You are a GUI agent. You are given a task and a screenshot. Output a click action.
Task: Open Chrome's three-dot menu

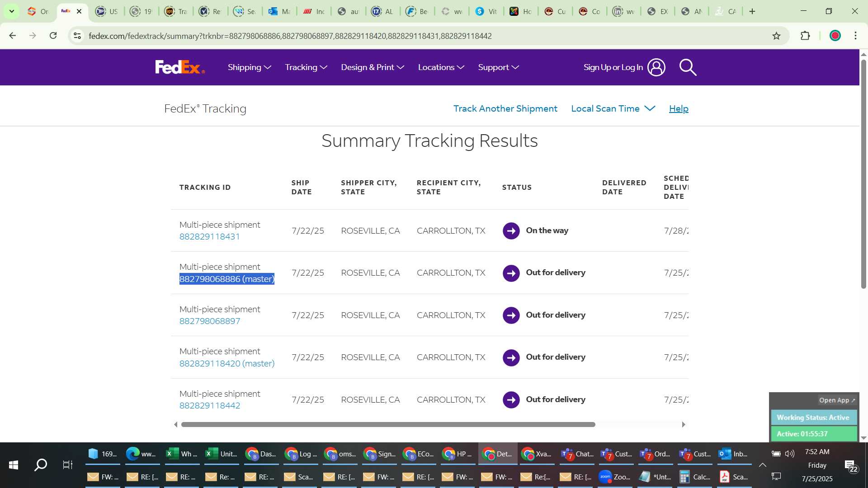(855, 36)
